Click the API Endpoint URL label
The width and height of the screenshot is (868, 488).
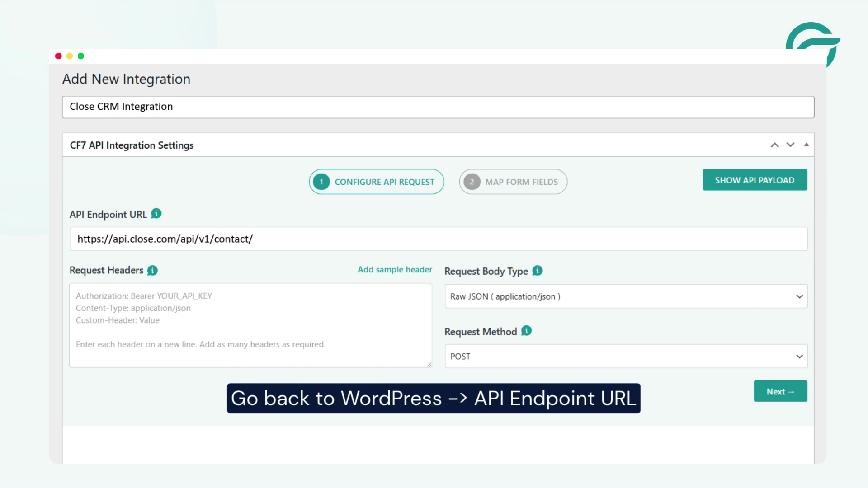pyautogui.click(x=108, y=215)
